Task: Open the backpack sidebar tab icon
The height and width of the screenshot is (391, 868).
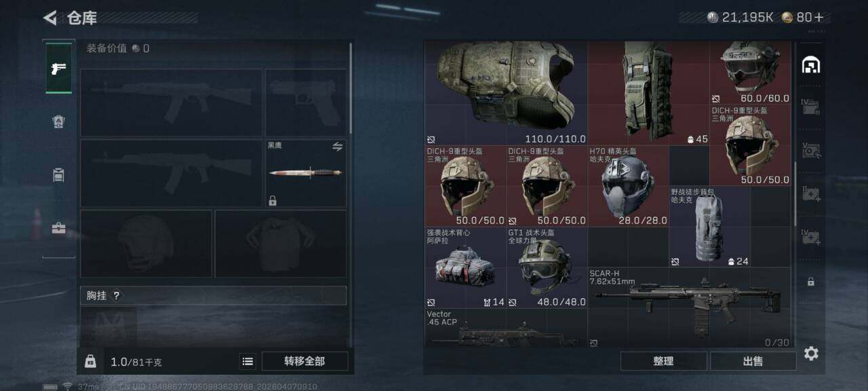Action: click(x=59, y=175)
